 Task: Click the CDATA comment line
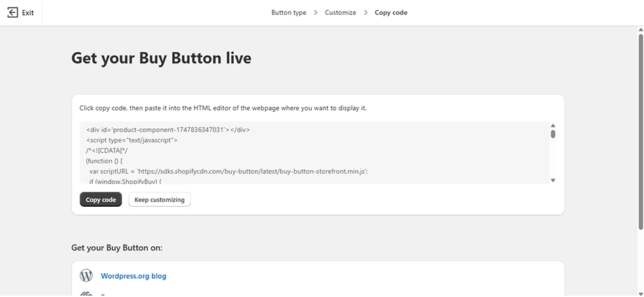click(107, 151)
